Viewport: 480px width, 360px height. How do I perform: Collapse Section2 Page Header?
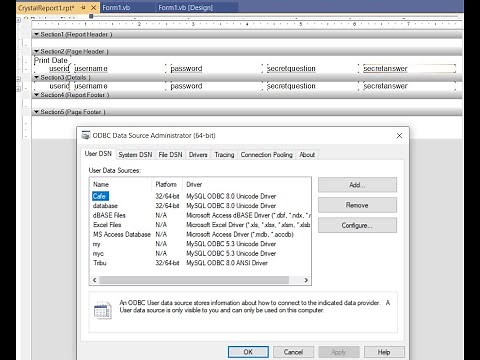pyautogui.click(x=37, y=51)
